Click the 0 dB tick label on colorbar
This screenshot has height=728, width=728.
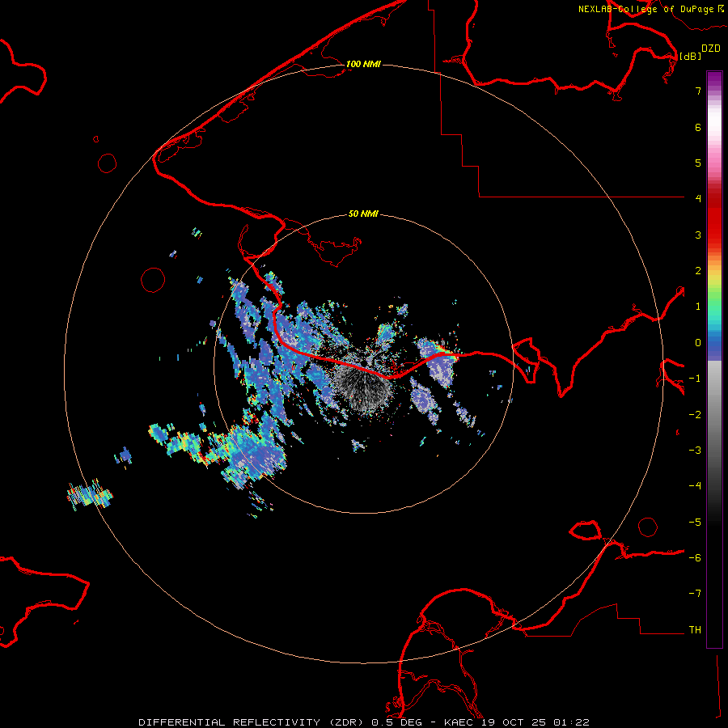pos(698,343)
